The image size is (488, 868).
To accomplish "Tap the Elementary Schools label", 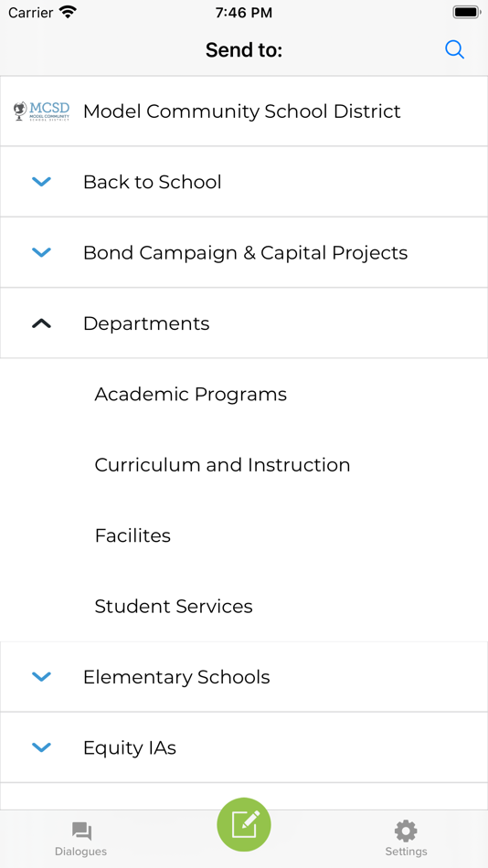I will 176,677.
